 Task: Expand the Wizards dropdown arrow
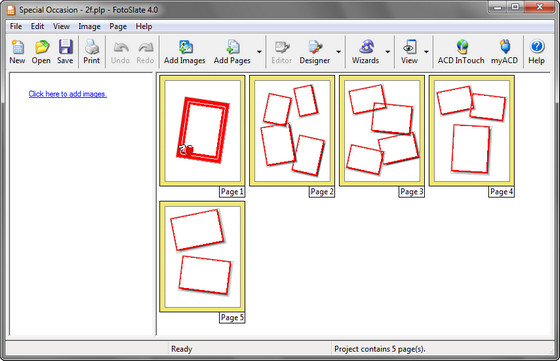[x=388, y=52]
